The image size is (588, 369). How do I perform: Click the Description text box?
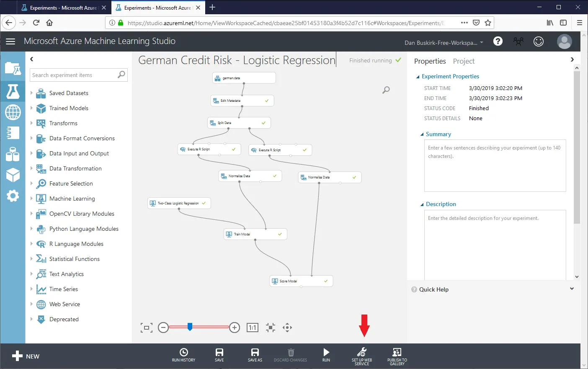pos(495,245)
